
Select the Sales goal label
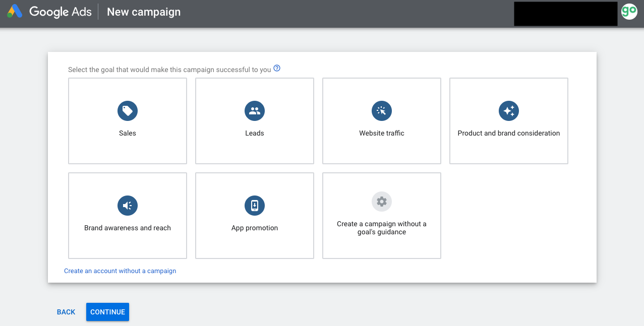pos(128,134)
